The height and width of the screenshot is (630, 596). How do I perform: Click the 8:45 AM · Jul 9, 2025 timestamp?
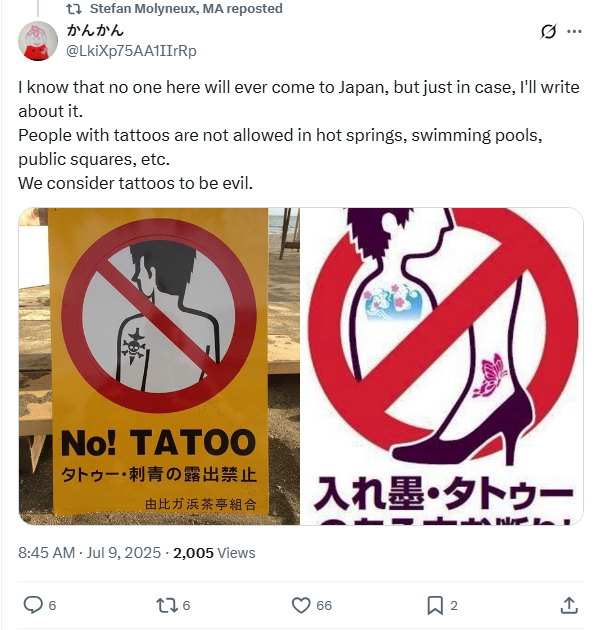(89, 553)
